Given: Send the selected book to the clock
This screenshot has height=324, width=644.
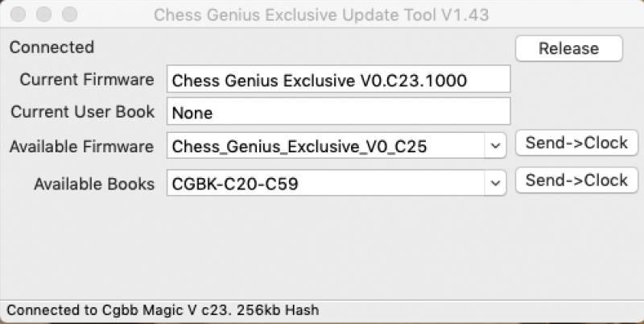Looking at the screenshot, I should (576, 181).
